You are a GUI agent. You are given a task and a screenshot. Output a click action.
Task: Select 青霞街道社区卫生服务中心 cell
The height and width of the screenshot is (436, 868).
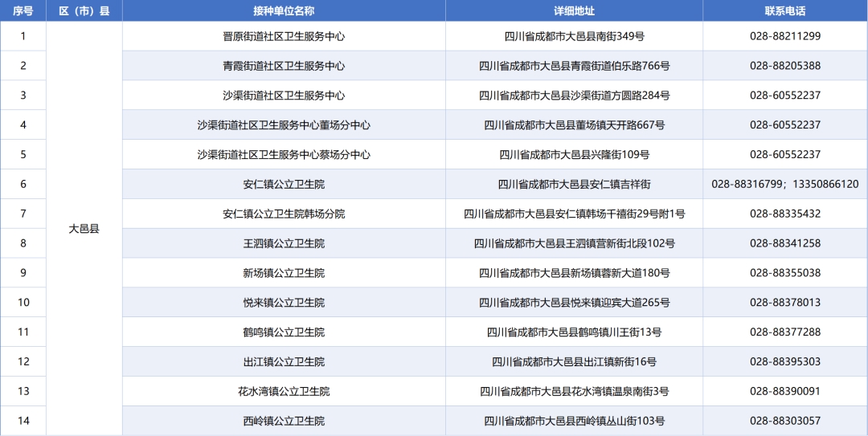click(x=284, y=66)
